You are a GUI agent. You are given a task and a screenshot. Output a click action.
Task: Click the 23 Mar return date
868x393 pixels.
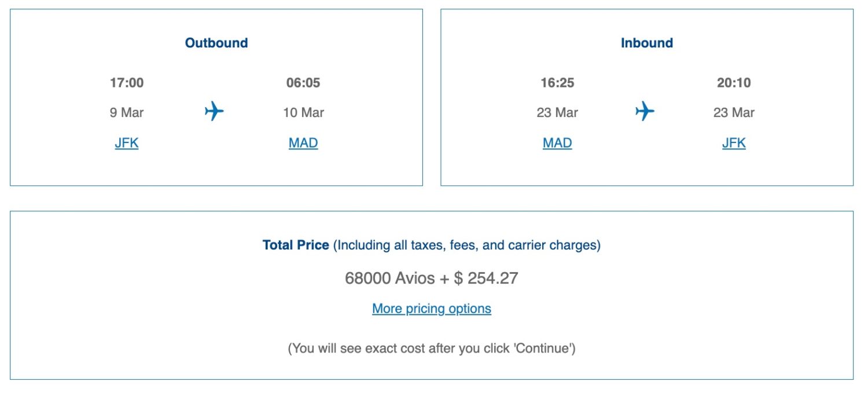coord(557,112)
